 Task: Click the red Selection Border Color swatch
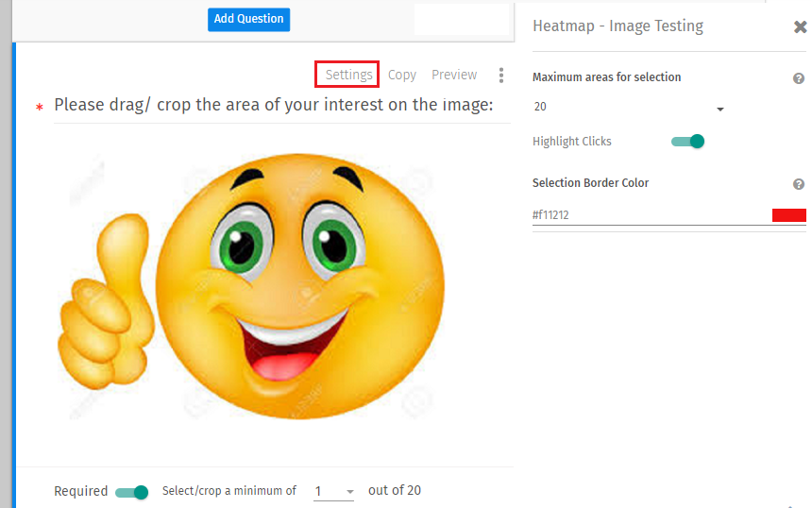(x=788, y=215)
